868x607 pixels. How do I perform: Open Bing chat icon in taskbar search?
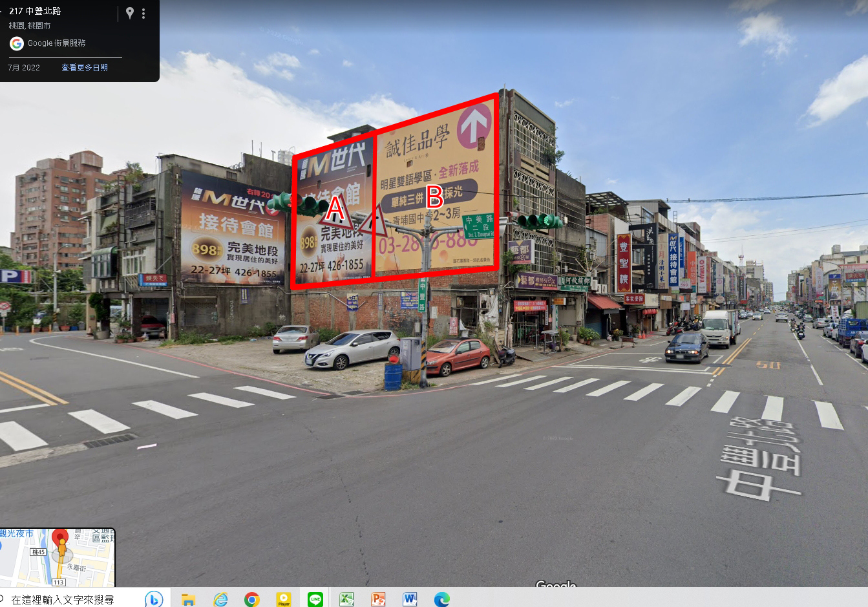(x=154, y=599)
